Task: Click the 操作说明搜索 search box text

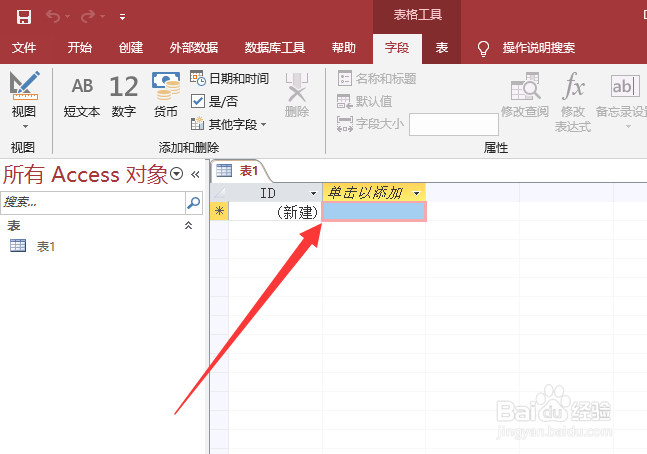Action: pyautogui.click(x=538, y=48)
